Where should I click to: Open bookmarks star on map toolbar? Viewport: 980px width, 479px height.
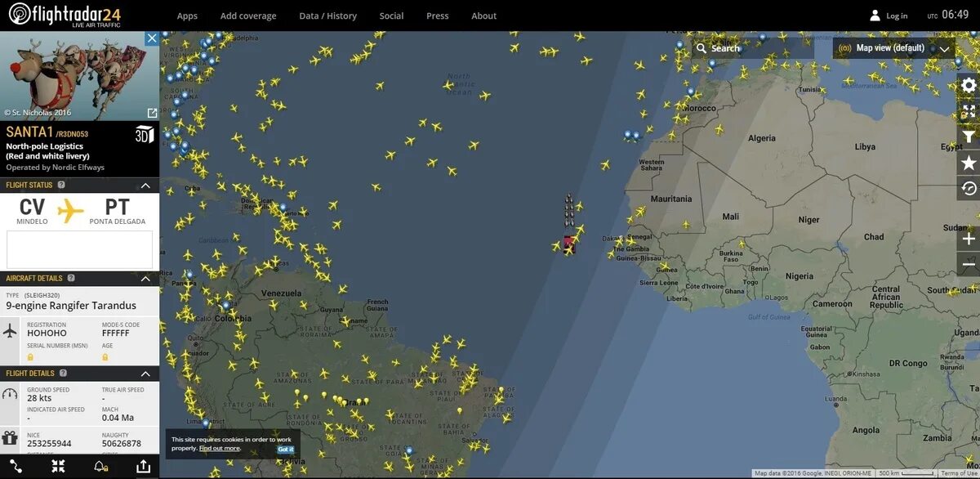click(x=969, y=163)
